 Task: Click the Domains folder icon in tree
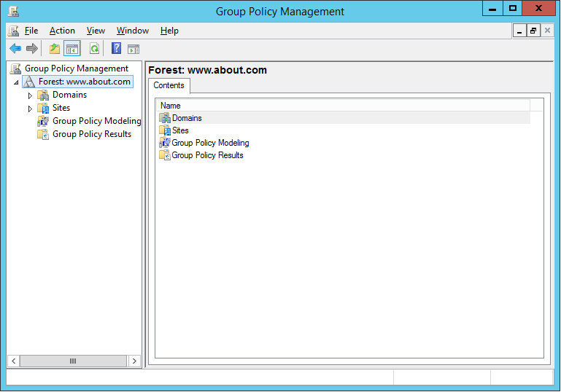click(43, 95)
